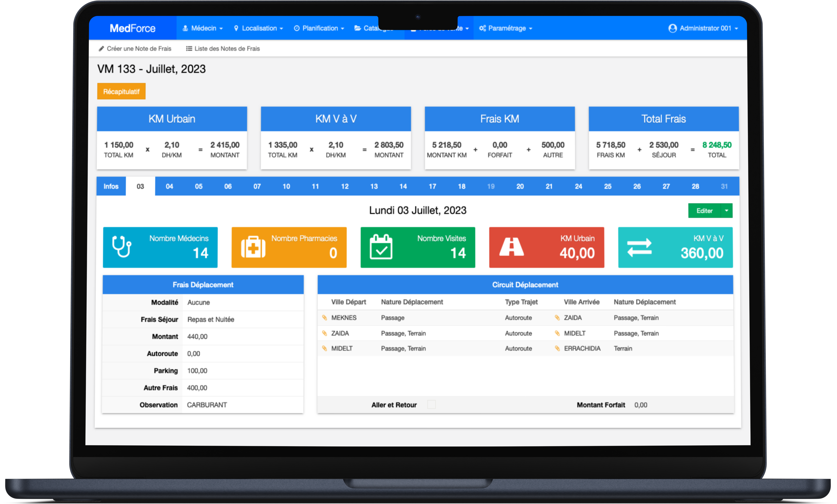The height and width of the screenshot is (504, 837).
Task: Click the Observation value CARBURANT
Action: [207, 405]
